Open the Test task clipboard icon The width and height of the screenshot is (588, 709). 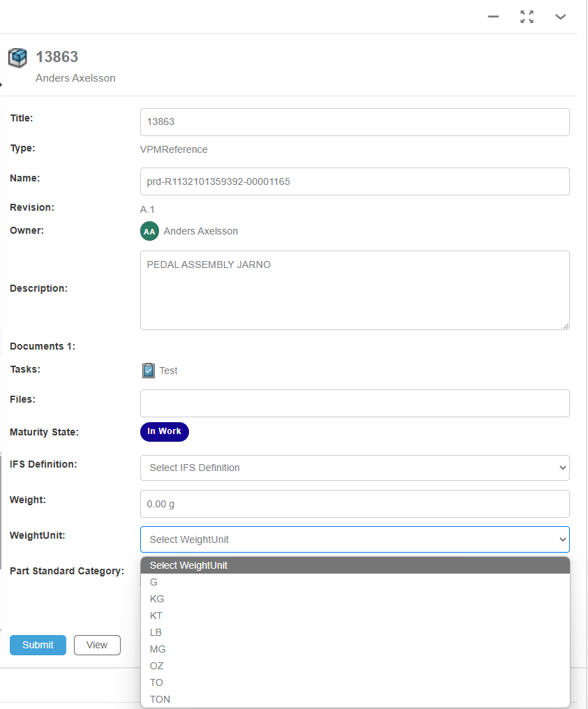[149, 371]
